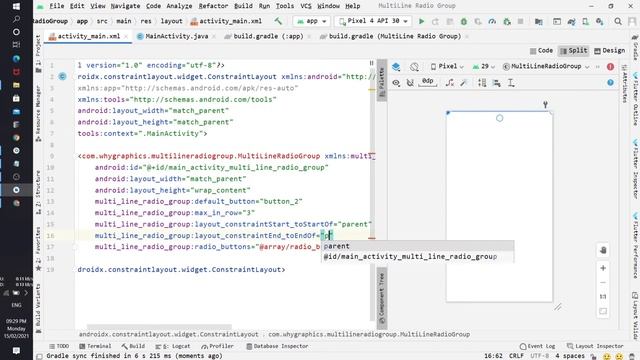Screen dimensions: 640x360
Task: Open the Database Inspector tool window
Action: click(277, 346)
